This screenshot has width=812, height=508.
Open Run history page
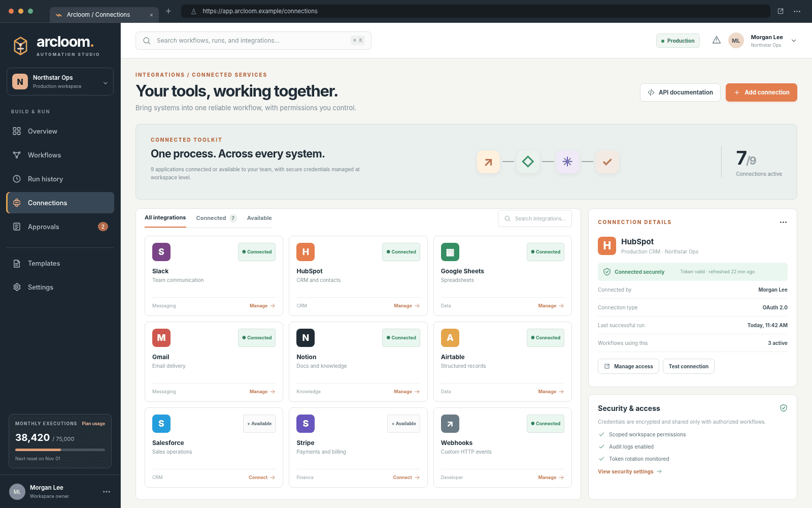[x=60, y=179]
